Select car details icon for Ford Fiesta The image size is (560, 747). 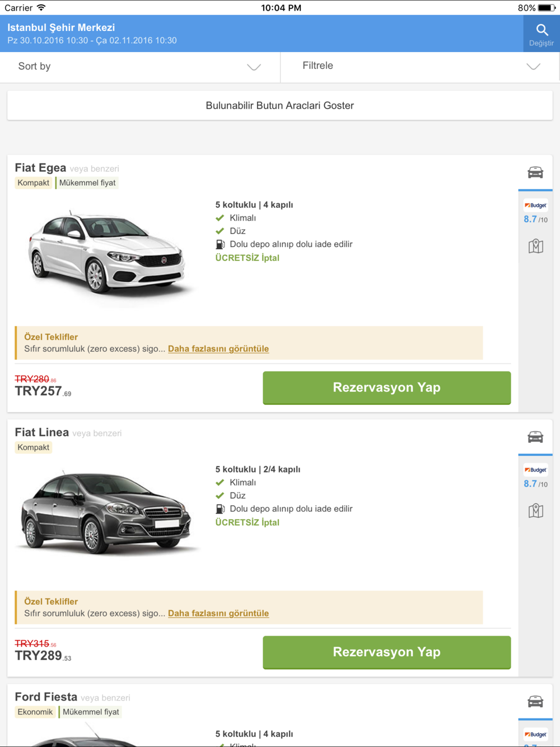(535, 701)
